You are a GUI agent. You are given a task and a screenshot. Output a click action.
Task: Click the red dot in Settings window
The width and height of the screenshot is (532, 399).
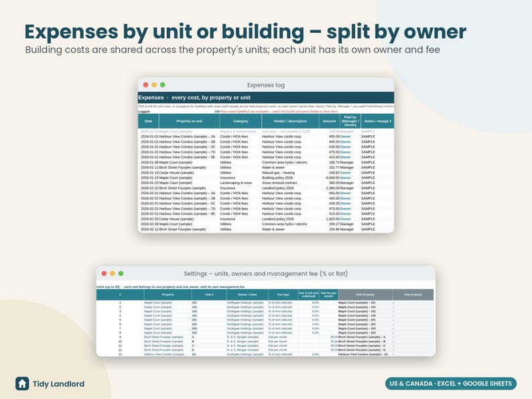pyautogui.click(x=104, y=273)
